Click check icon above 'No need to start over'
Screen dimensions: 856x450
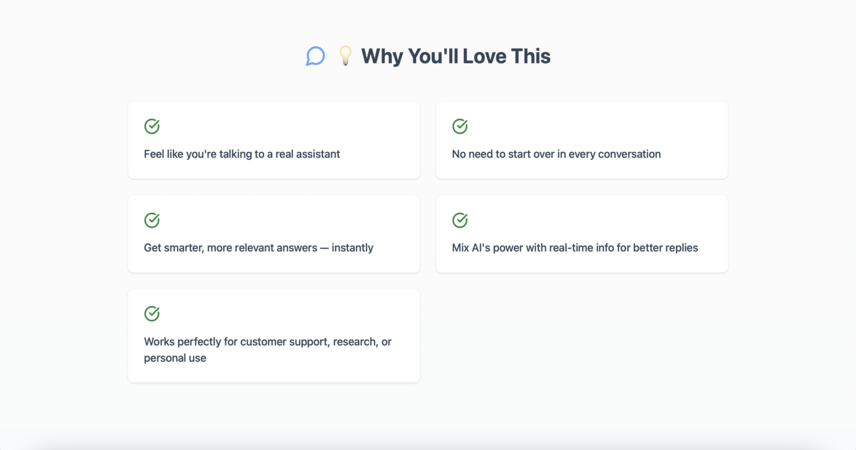pyautogui.click(x=460, y=126)
